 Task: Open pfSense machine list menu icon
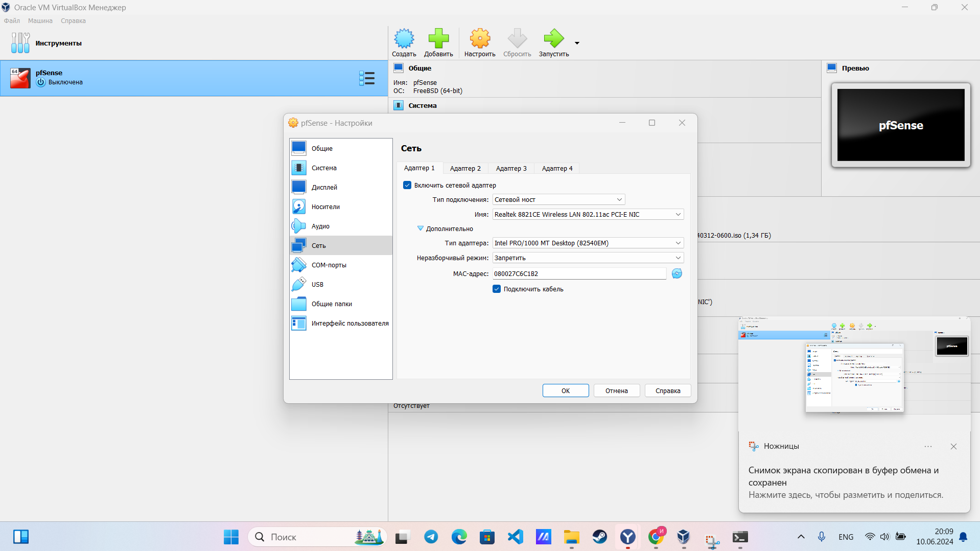tap(367, 78)
